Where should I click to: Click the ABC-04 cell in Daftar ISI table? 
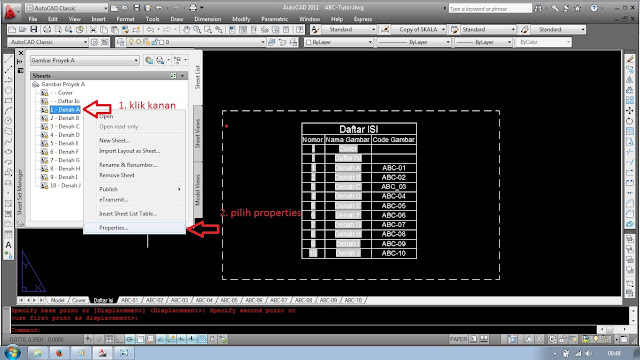point(393,196)
